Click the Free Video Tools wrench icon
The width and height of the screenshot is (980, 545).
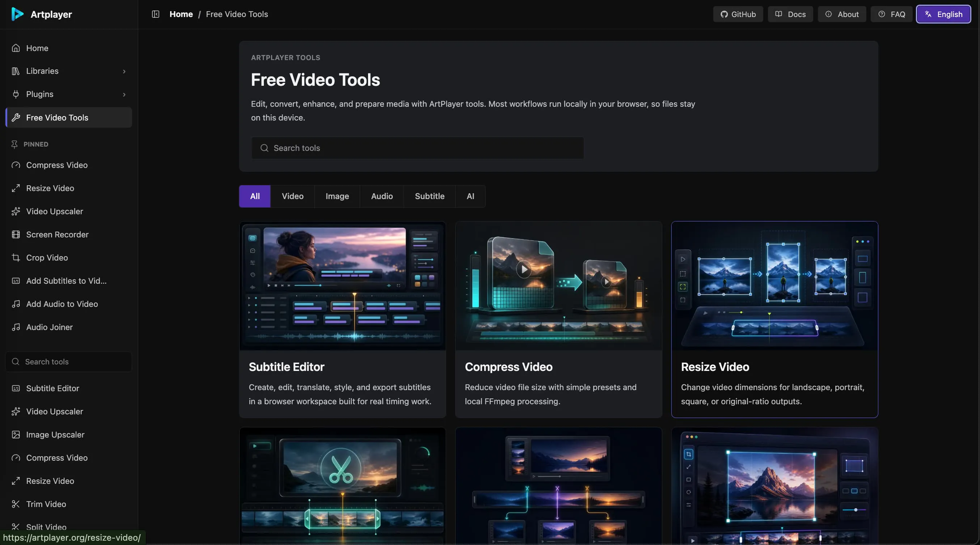point(16,118)
